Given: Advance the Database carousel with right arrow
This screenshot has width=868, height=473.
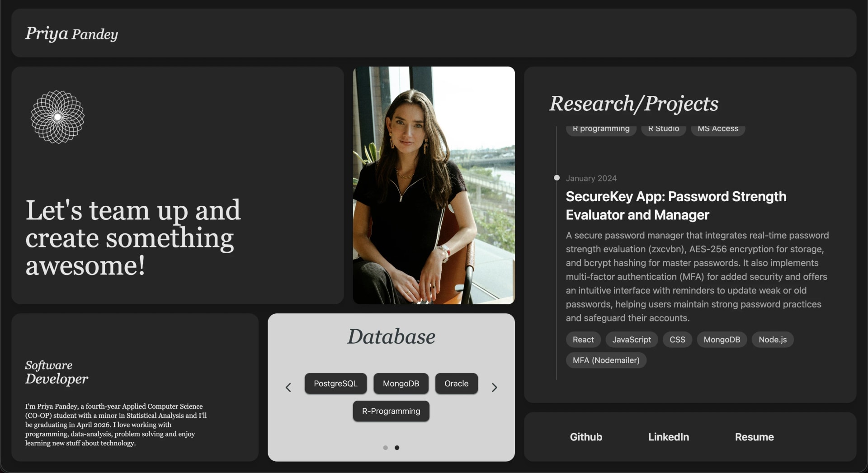Looking at the screenshot, I should 495,388.
